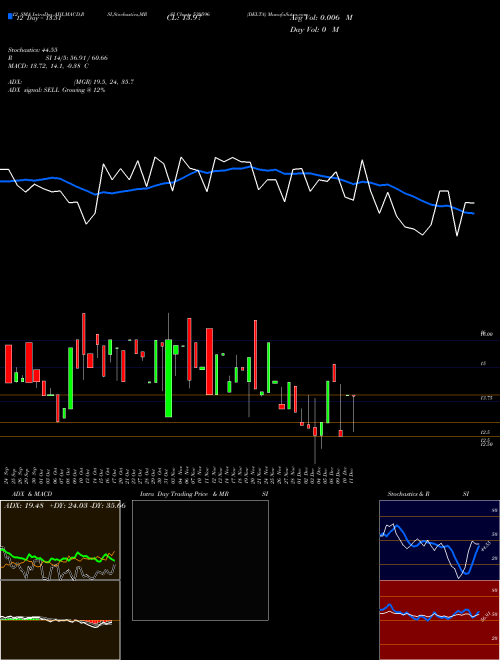Viewport: 500px width, 660px height.
Task: Open the blue Stochastics chart panel
Action: point(439,540)
